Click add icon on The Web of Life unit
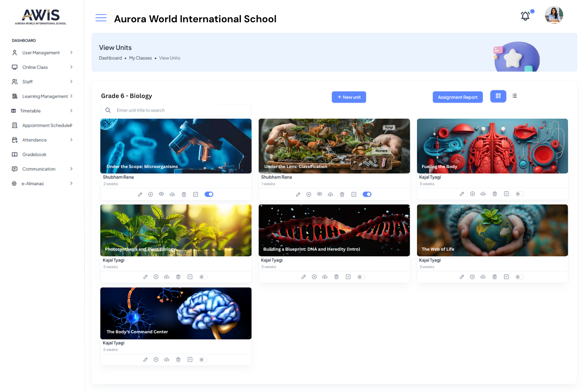Screen dimensions: 583x392 point(472,277)
